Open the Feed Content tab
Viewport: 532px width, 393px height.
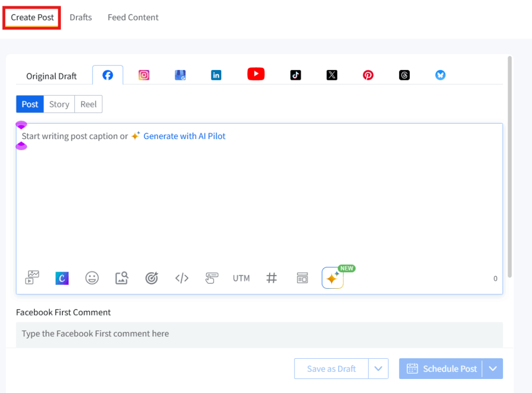pyautogui.click(x=133, y=17)
